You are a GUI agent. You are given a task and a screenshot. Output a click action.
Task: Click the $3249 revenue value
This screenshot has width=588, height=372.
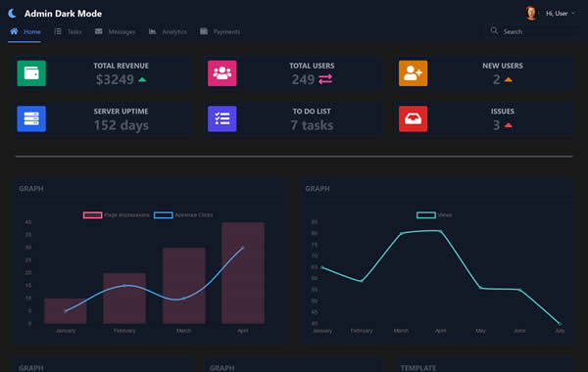pyautogui.click(x=115, y=79)
